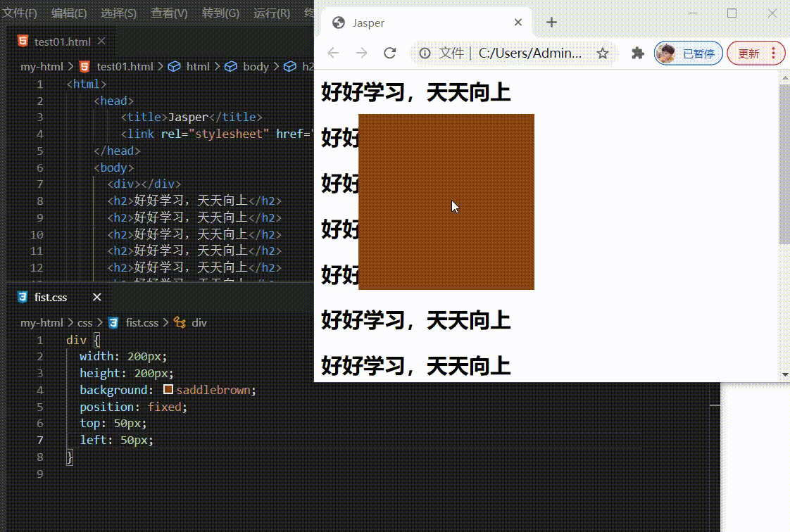Screen dimensions: 790x532
Task: View site information icon in address bar
Action: click(x=425, y=53)
